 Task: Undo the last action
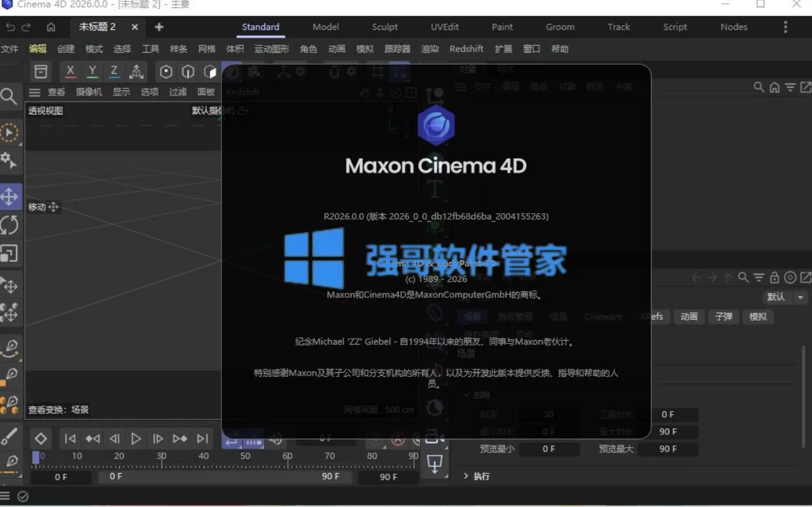pos(10,27)
